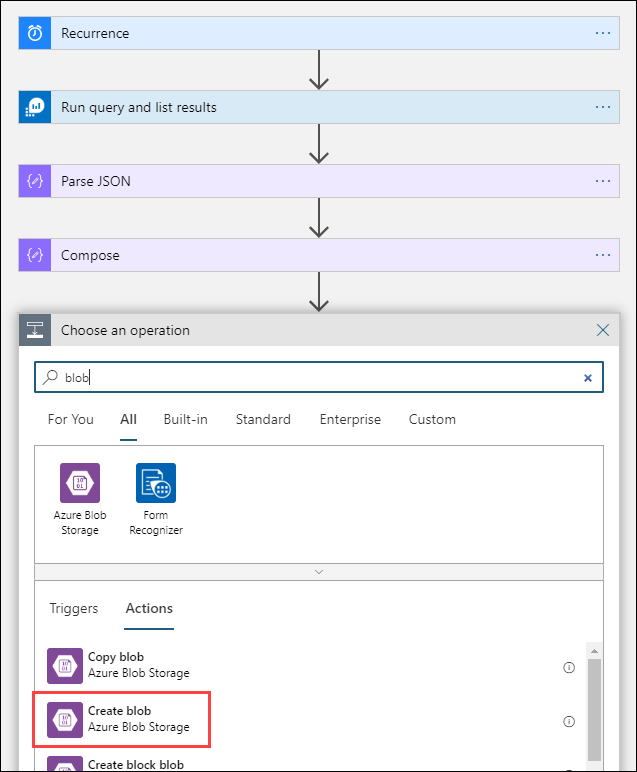
Task: Click the Parse JSON step icon
Action: click(35, 181)
